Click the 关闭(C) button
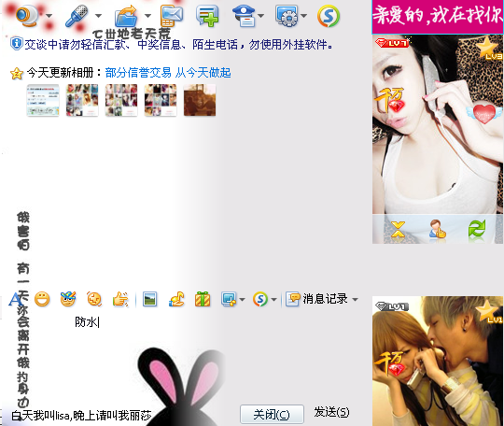The width and height of the screenshot is (504, 426). click(x=272, y=414)
